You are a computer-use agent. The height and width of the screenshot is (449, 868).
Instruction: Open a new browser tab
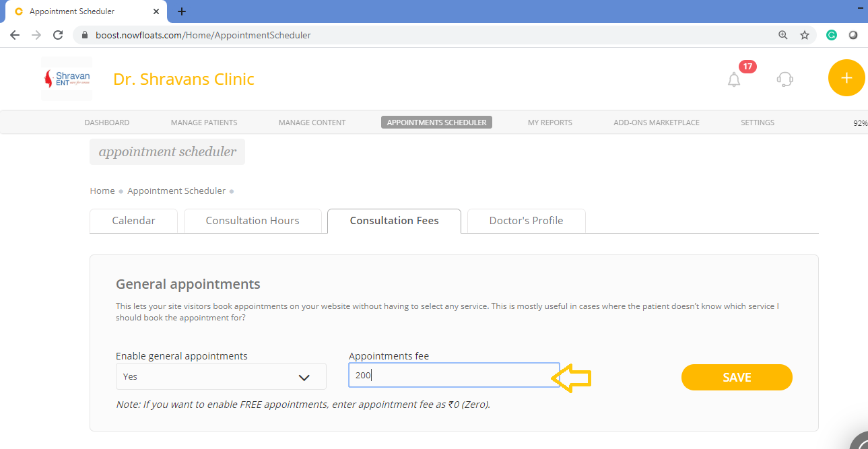tap(182, 11)
